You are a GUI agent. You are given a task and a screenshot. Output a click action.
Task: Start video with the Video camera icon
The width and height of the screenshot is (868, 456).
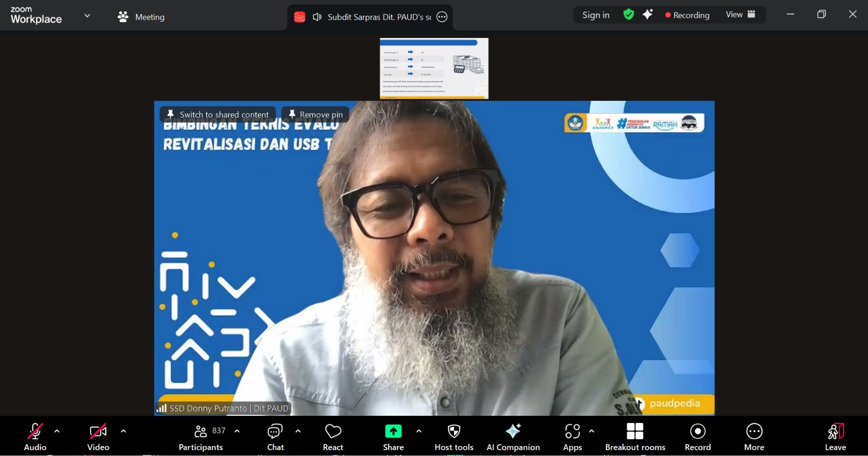(x=98, y=432)
